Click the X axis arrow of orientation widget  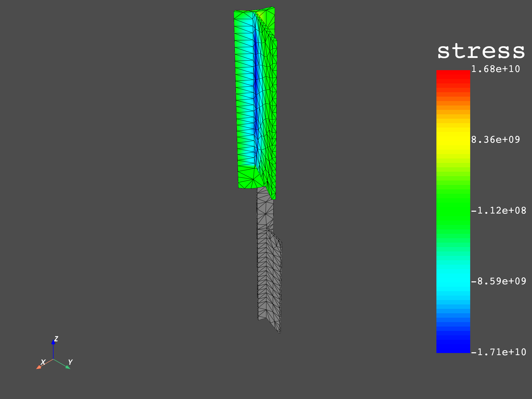(x=39, y=367)
